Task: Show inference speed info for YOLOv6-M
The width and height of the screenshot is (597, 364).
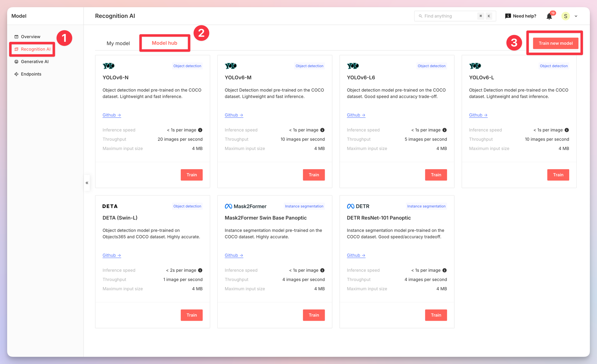Action: (x=322, y=130)
